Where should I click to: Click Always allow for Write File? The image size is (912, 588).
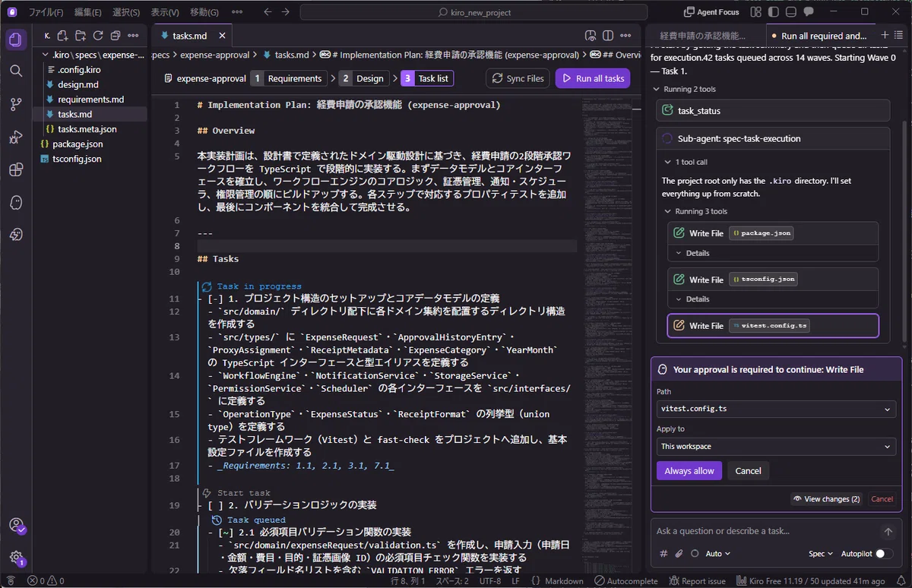(x=689, y=471)
